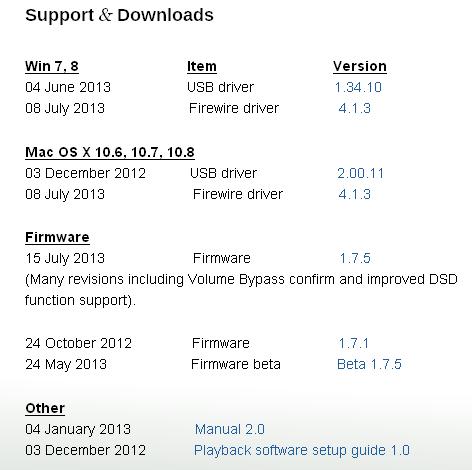
Task: Click the Item column header
Action: [202, 66]
